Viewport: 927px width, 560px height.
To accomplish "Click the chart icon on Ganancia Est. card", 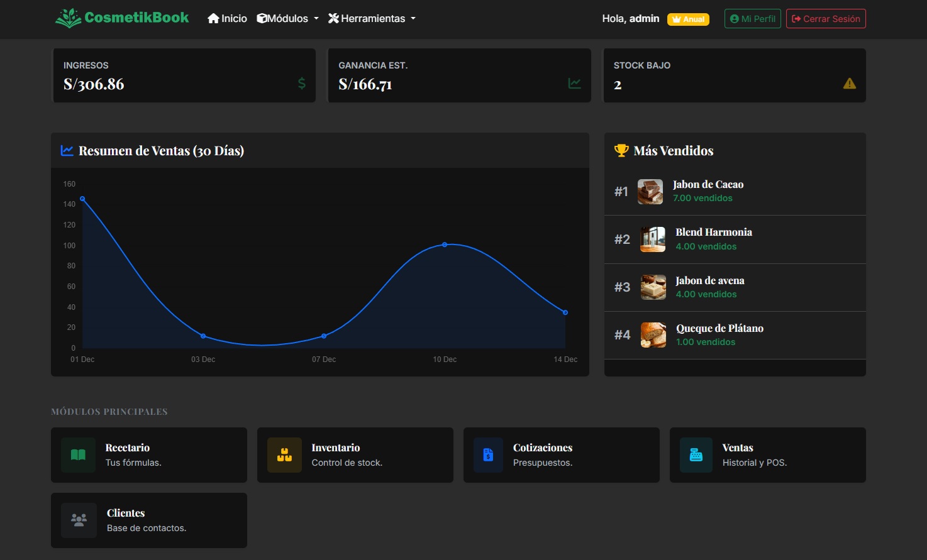I will 574,82.
